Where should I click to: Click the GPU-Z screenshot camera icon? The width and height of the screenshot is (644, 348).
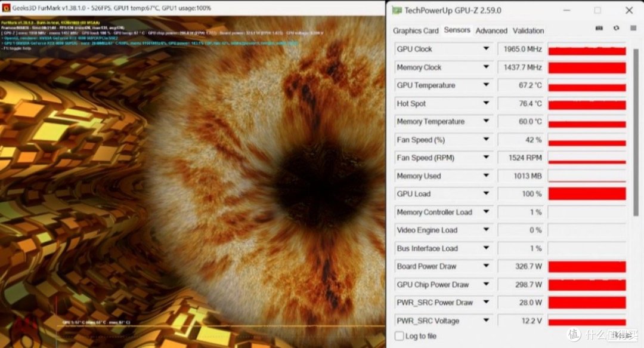tap(599, 28)
